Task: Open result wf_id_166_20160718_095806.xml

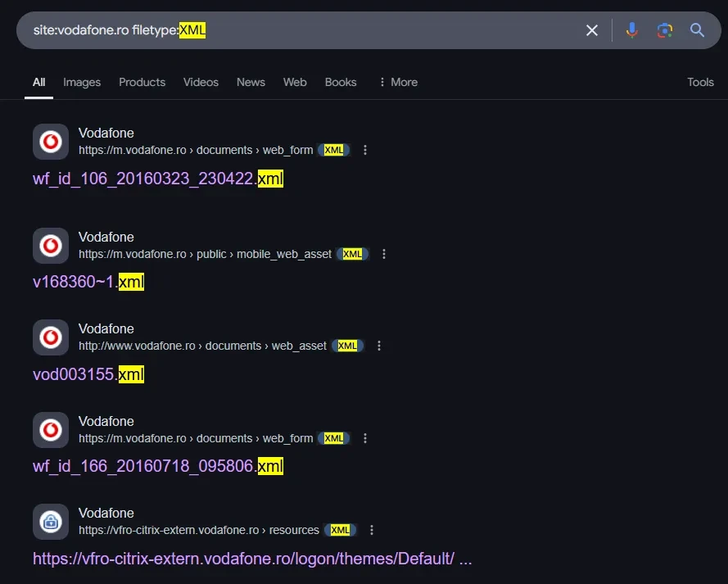Action: pos(158,466)
